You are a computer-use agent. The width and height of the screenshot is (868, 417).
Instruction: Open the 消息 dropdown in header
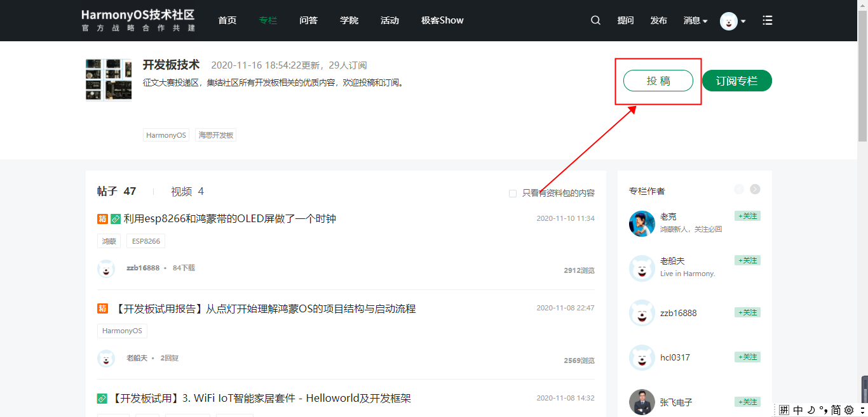pyautogui.click(x=695, y=20)
